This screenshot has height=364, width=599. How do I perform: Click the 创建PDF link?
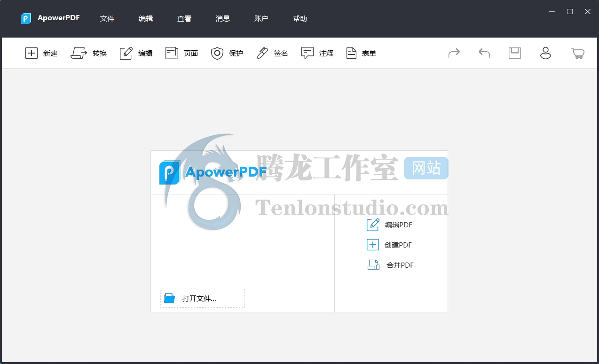point(398,245)
